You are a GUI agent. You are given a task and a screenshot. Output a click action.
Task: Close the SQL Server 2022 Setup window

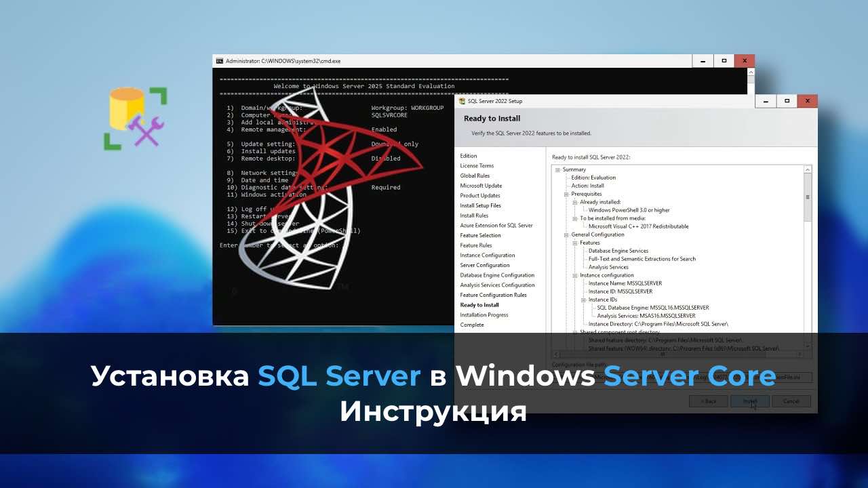click(x=808, y=101)
